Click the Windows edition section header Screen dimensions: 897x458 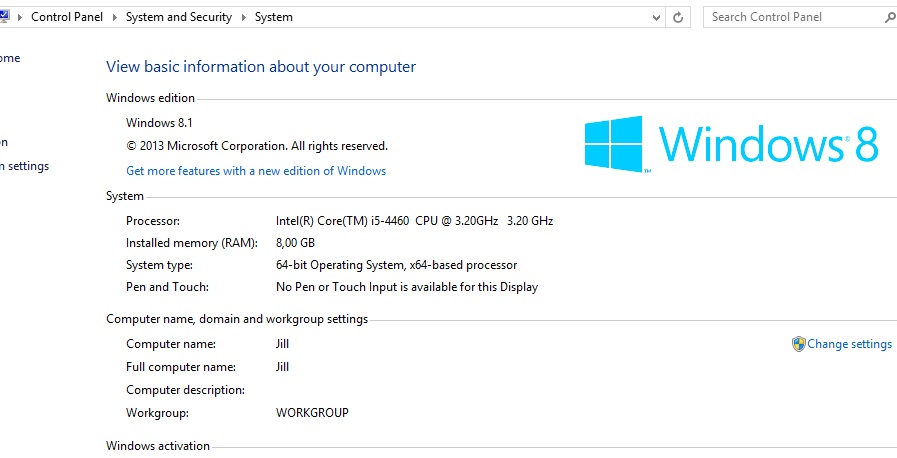pos(150,98)
